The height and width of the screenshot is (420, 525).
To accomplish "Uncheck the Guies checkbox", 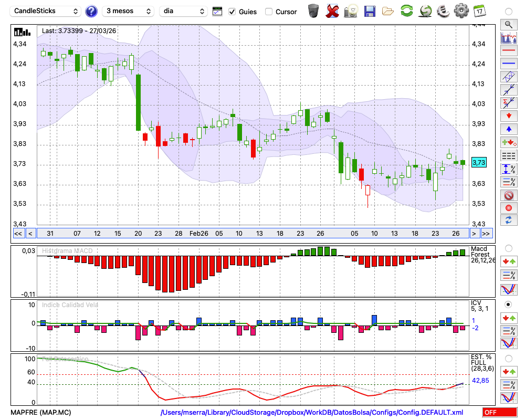I will pyautogui.click(x=232, y=12).
